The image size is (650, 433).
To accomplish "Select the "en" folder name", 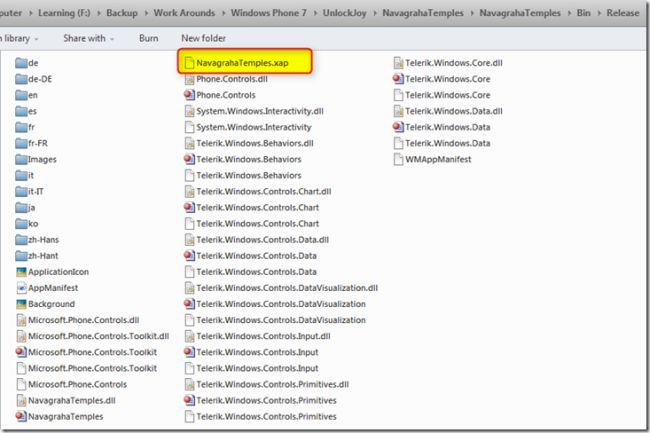I will [x=33, y=95].
